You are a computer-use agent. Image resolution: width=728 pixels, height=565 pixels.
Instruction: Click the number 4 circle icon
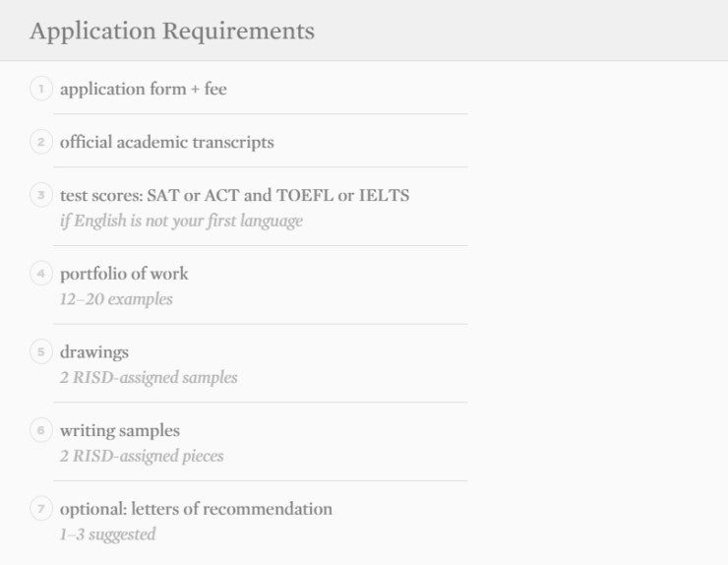click(x=40, y=273)
